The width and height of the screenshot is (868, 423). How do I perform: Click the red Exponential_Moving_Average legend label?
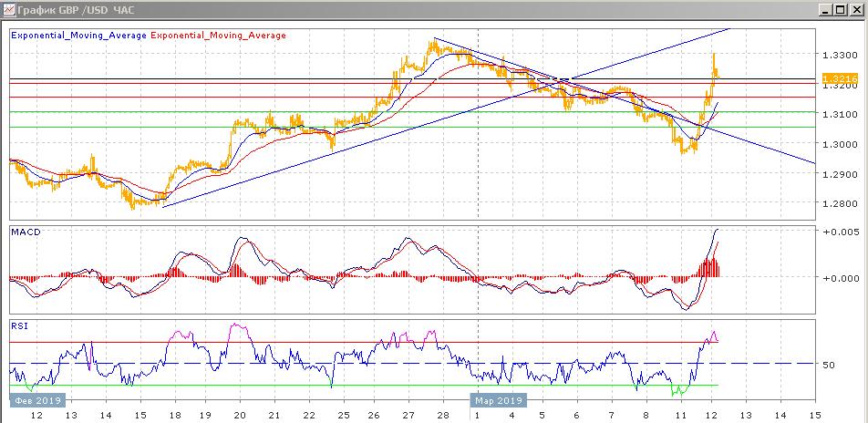click(218, 36)
